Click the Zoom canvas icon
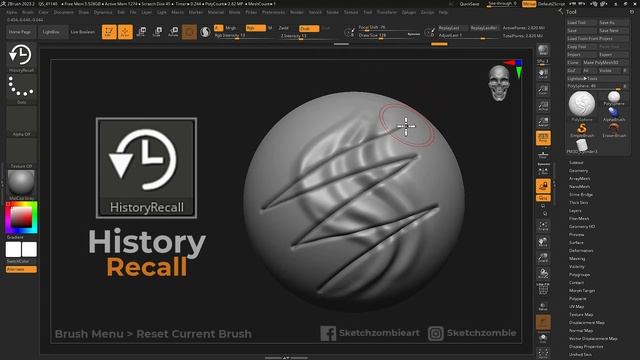The width and height of the screenshot is (640, 360). pos(543,90)
